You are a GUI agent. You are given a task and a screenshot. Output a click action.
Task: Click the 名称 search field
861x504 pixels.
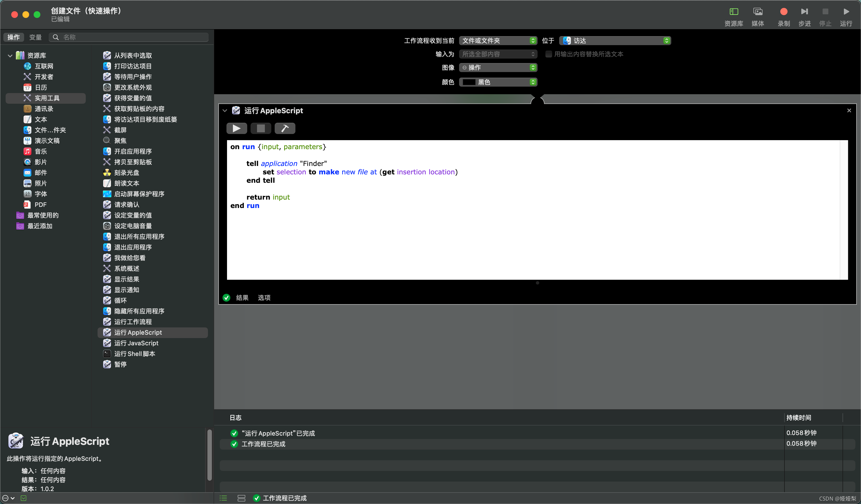(129, 37)
